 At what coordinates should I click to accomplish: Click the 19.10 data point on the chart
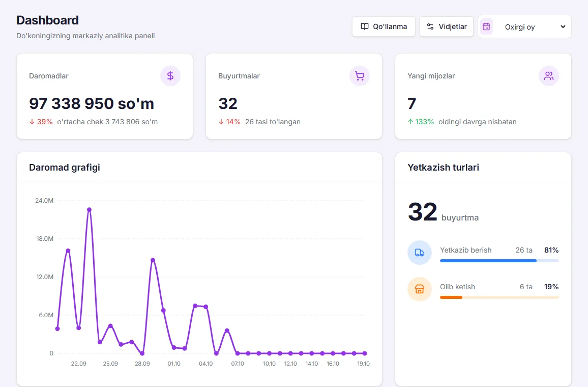pyautogui.click(x=365, y=353)
